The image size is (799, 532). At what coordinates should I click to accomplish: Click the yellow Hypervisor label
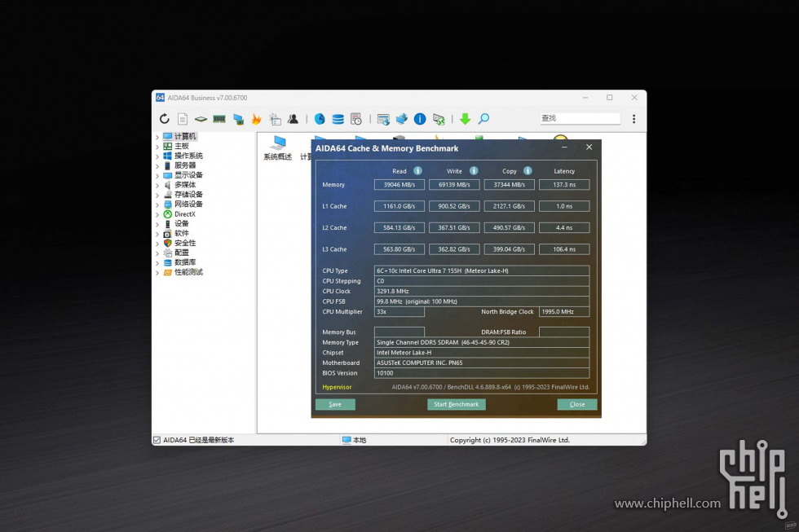[x=337, y=387]
